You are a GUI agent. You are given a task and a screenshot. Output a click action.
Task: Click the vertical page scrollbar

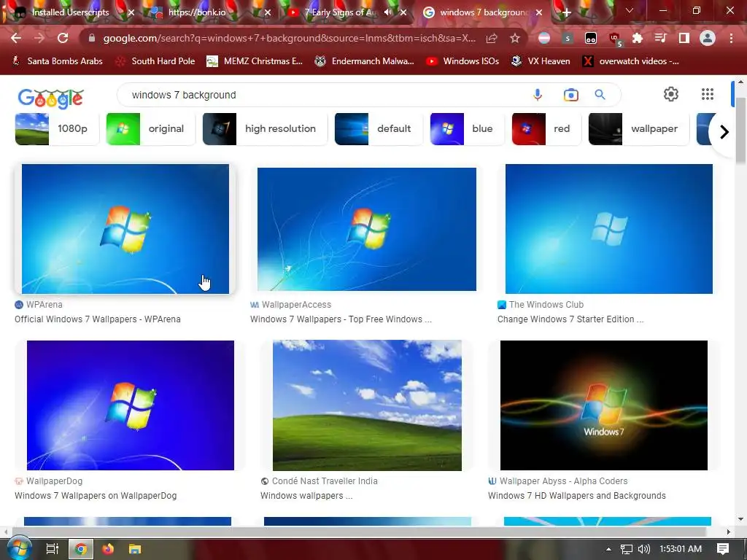point(740,131)
